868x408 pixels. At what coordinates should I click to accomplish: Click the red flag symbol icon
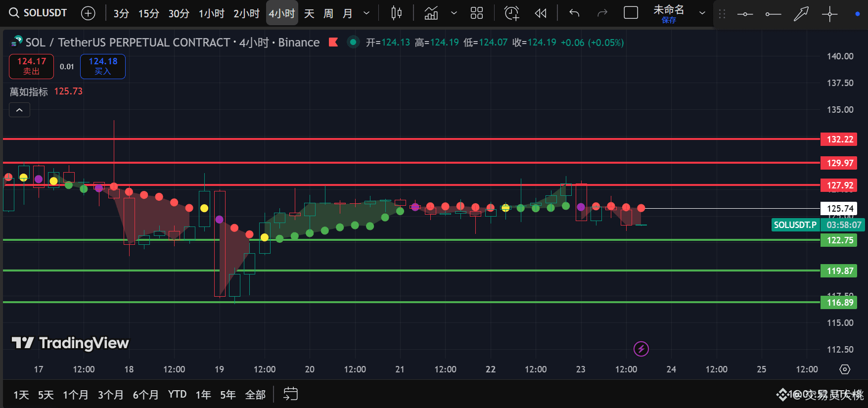[x=333, y=42]
